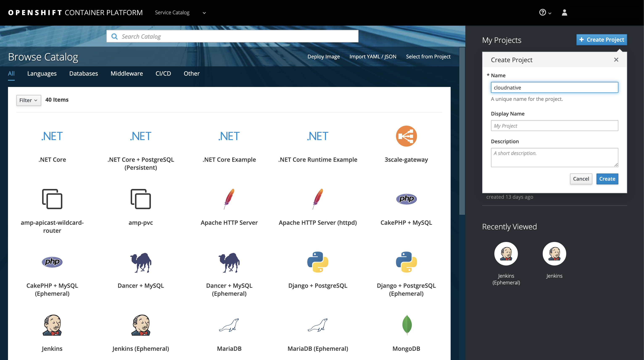Choose .NET Core Runtime Example icon
Screen dimensions: 644x360
(x=318, y=136)
